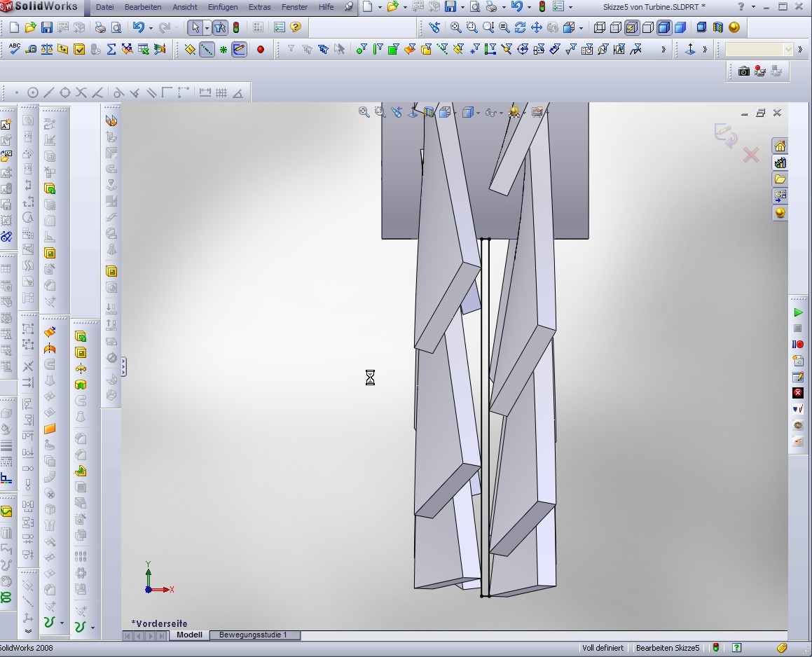The height and width of the screenshot is (657, 812).
Task: Open the Design Library tab in the task pane
Action: tap(780, 162)
